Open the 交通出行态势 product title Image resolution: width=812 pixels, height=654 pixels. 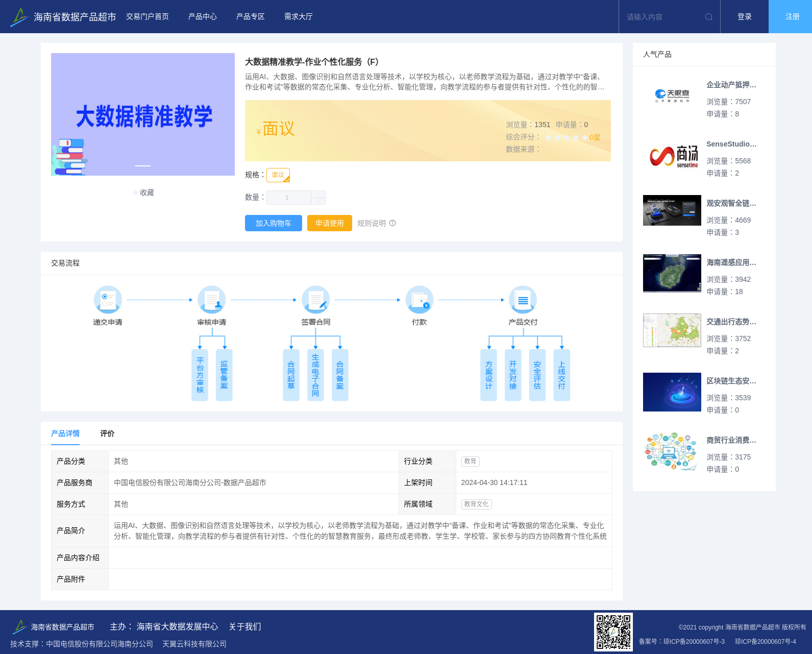tap(731, 322)
